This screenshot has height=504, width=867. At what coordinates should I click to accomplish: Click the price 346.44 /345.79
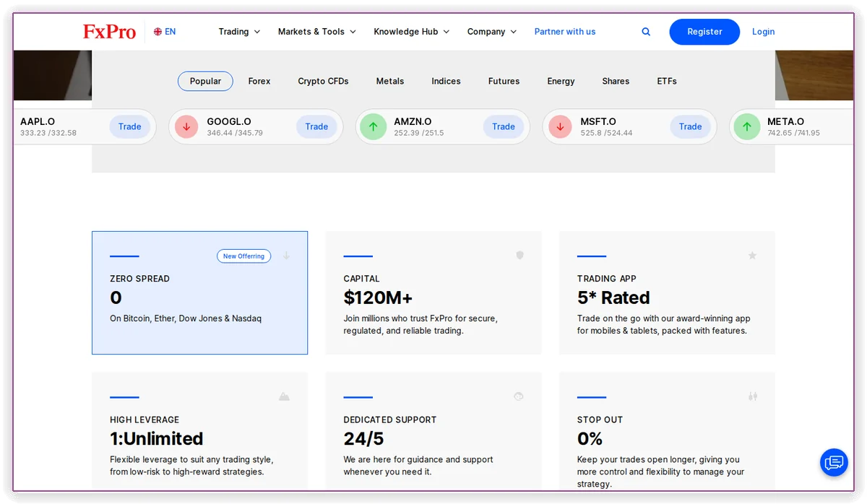pyautogui.click(x=235, y=133)
